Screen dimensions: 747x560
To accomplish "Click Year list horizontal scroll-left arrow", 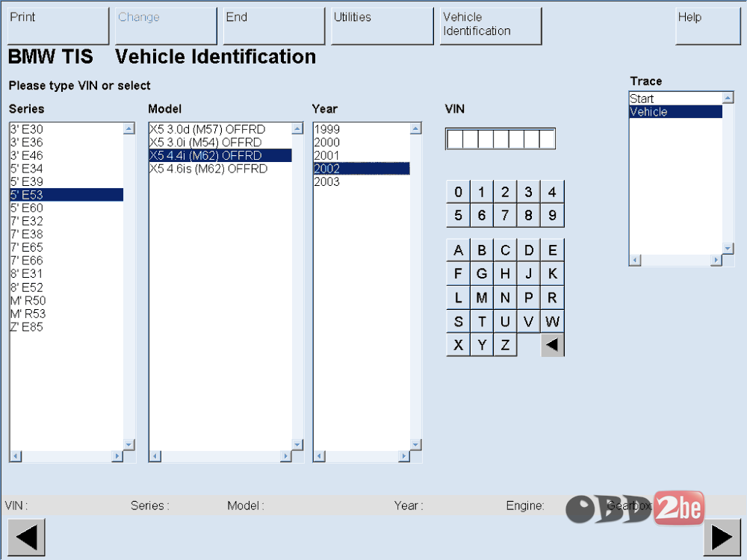I will pos(319,456).
